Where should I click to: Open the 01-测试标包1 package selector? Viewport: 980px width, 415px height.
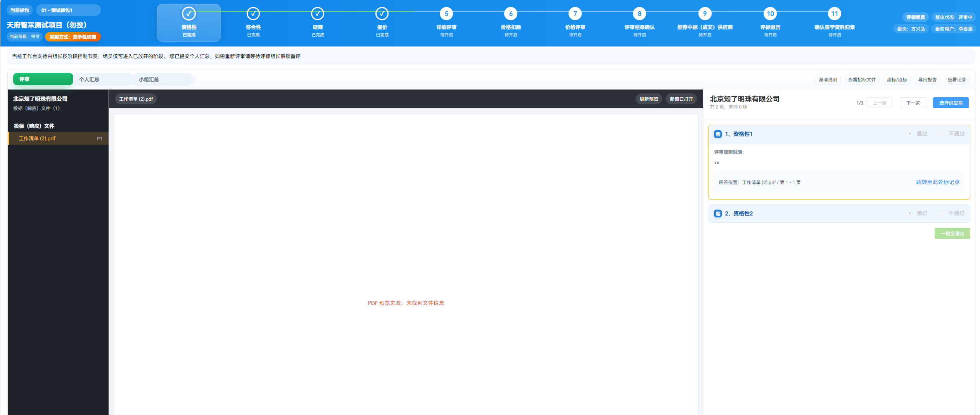coord(68,10)
